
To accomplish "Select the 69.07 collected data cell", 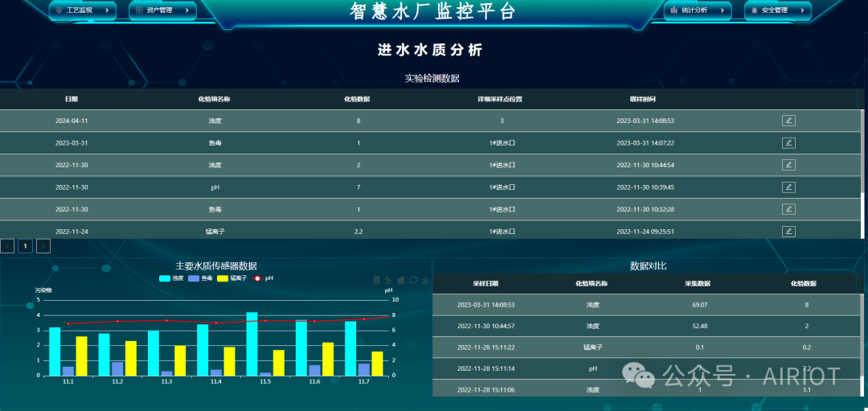I will click(x=700, y=305).
